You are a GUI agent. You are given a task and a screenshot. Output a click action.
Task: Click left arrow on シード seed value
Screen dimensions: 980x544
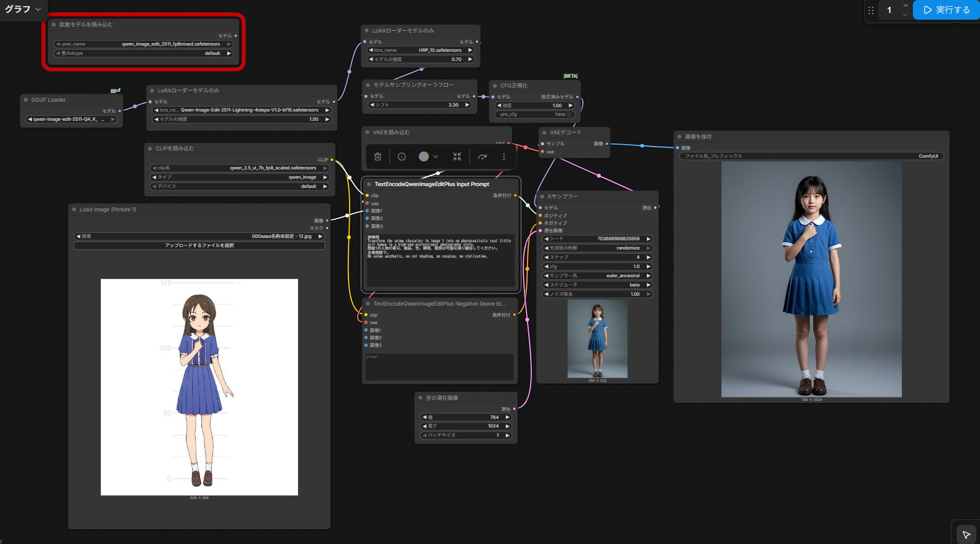coord(546,238)
